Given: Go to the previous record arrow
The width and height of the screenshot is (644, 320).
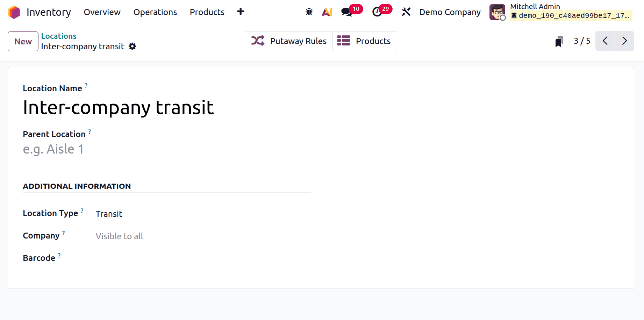Looking at the screenshot, I should point(605,41).
